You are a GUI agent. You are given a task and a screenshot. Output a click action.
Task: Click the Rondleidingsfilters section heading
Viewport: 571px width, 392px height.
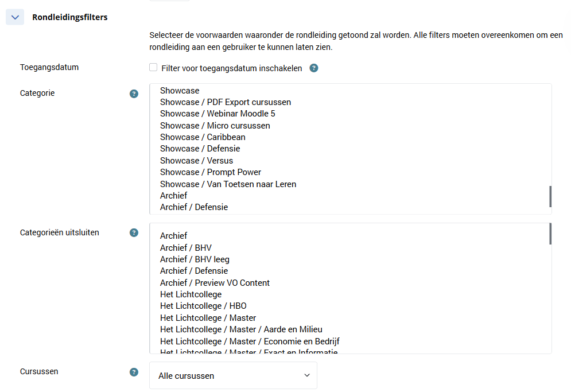[x=70, y=17]
